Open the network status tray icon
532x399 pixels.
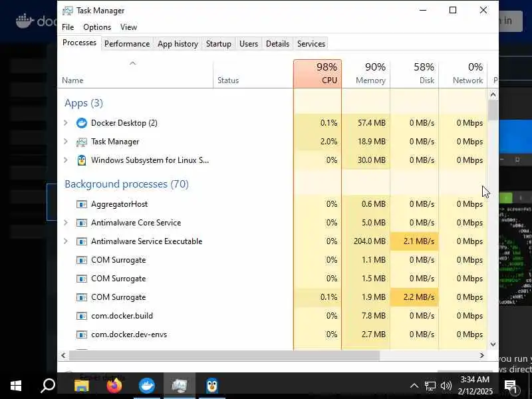[430, 386]
